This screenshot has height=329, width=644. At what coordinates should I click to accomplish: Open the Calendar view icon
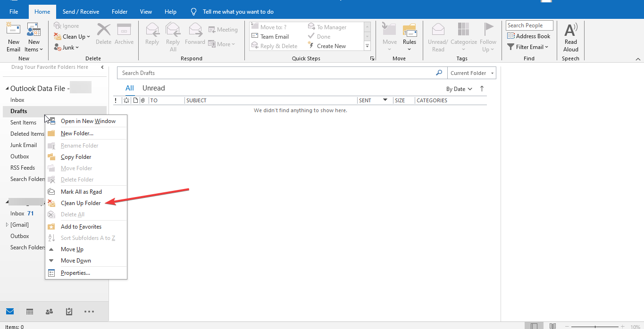[x=30, y=312]
